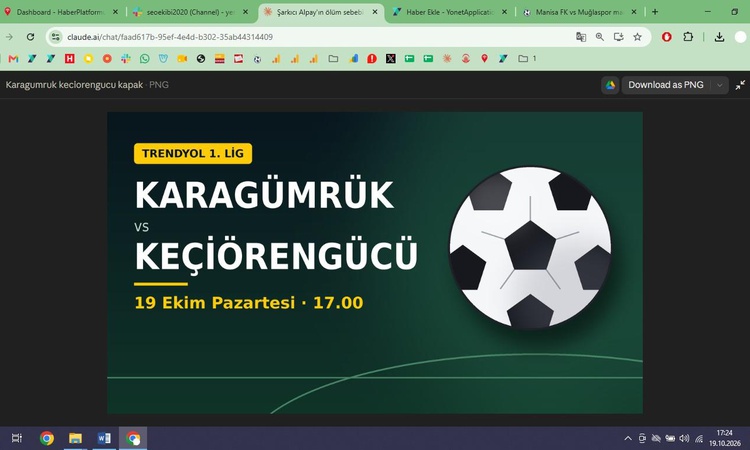Image resolution: width=750 pixels, height=450 pixels.
Task: Click the translate page icon
Action: (x=581, y=37)
